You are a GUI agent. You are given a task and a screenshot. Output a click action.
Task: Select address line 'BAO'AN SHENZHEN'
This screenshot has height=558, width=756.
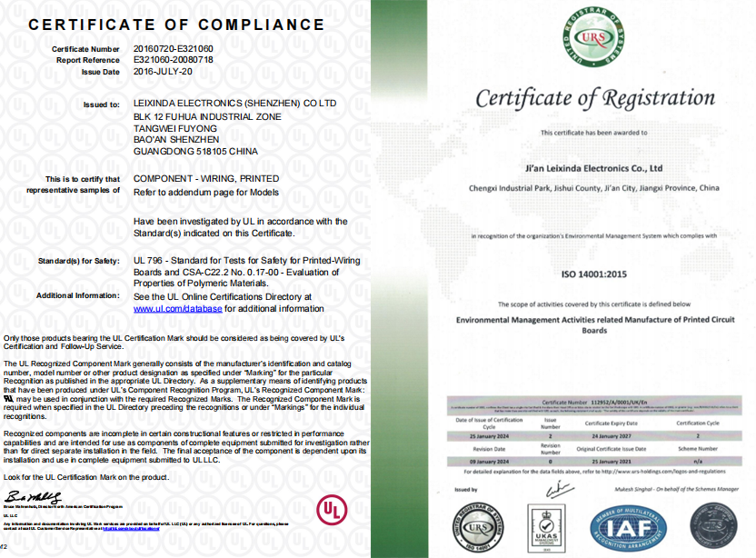(x=176, y=139)
